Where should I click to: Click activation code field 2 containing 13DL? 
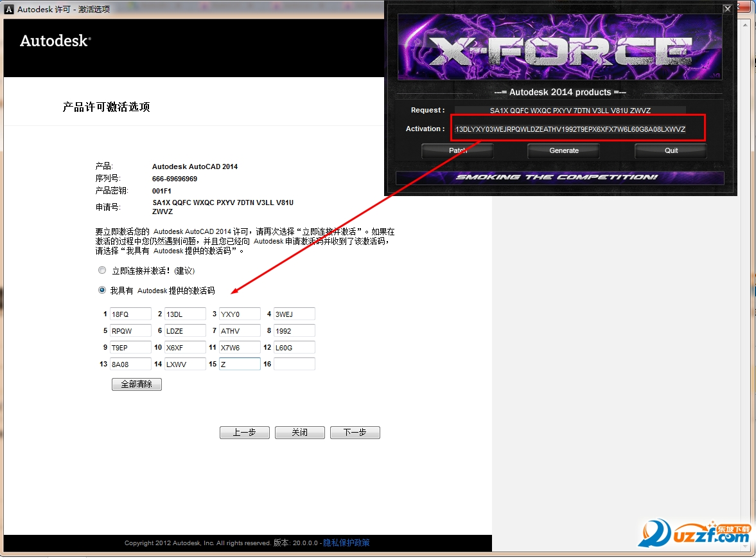pyautogui.click(x=185, y=314)
